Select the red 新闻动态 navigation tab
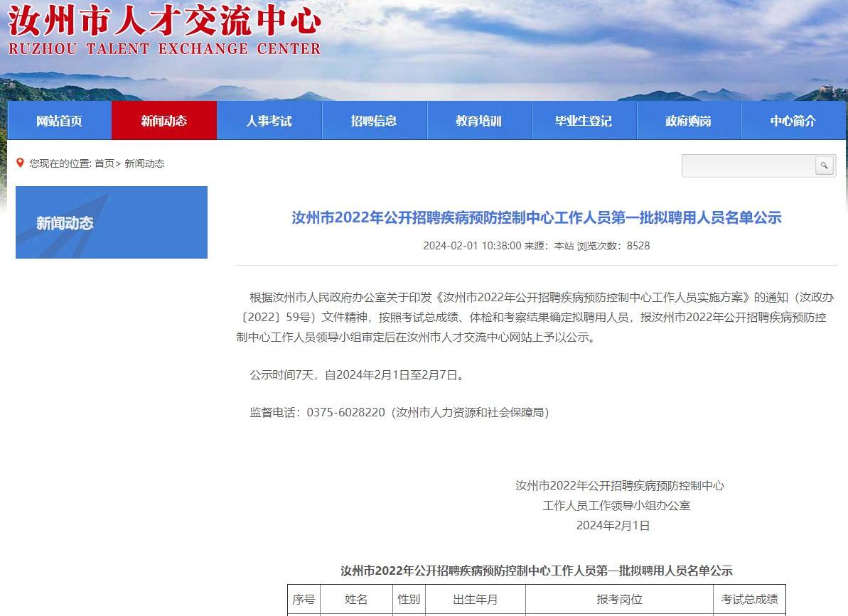The image size is (848, 616). [x=164, y=121]
